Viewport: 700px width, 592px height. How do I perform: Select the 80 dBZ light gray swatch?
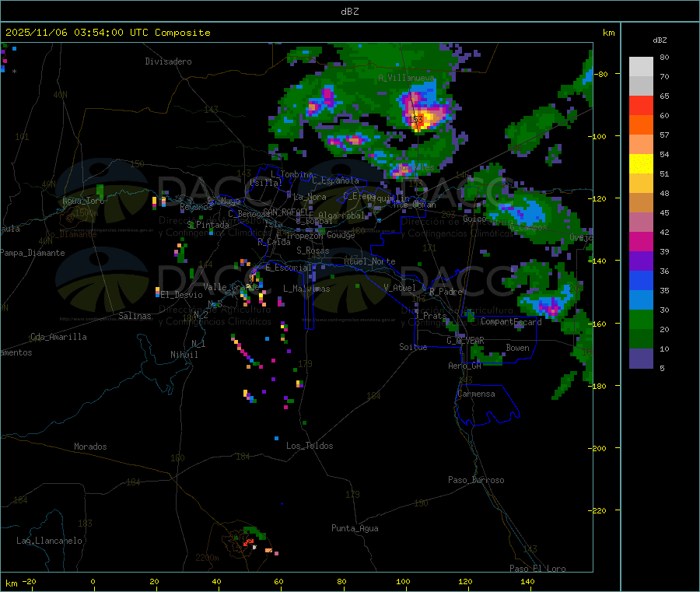pyautogui.click(x=641, y=67)
